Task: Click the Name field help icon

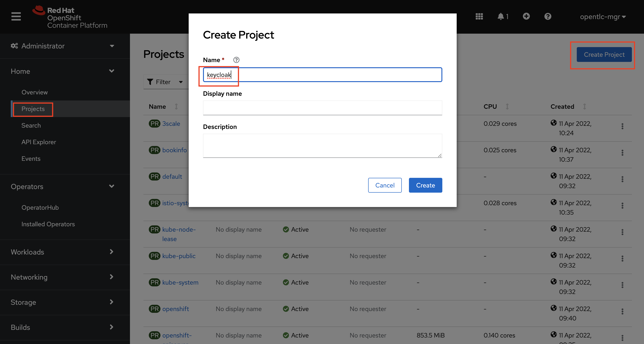Action: [x=236, y=60]
